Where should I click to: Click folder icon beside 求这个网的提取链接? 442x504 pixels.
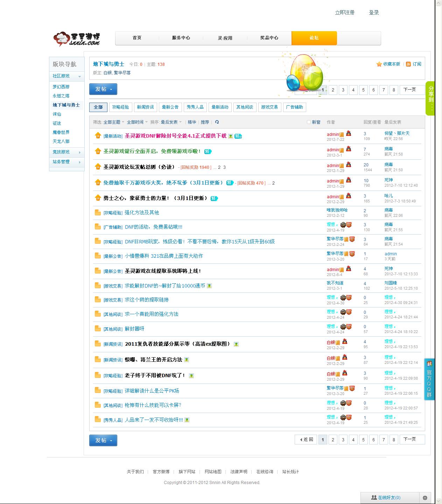coord(98,299)
